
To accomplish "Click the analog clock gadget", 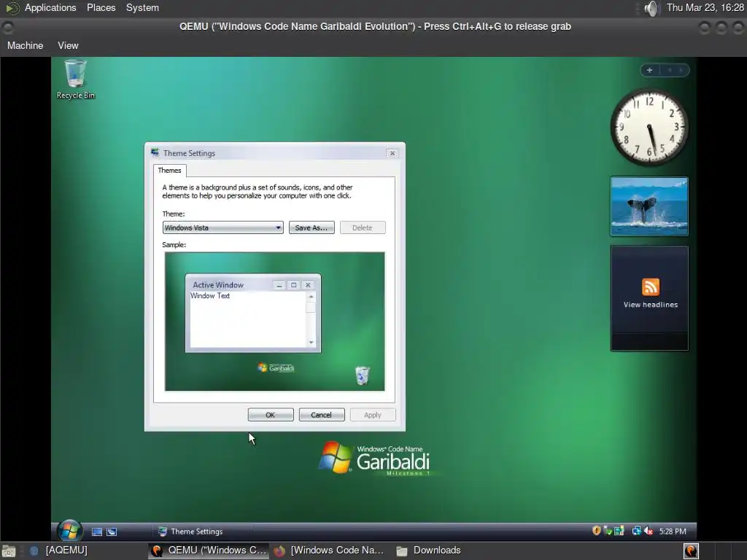I will tap(649, 127).
